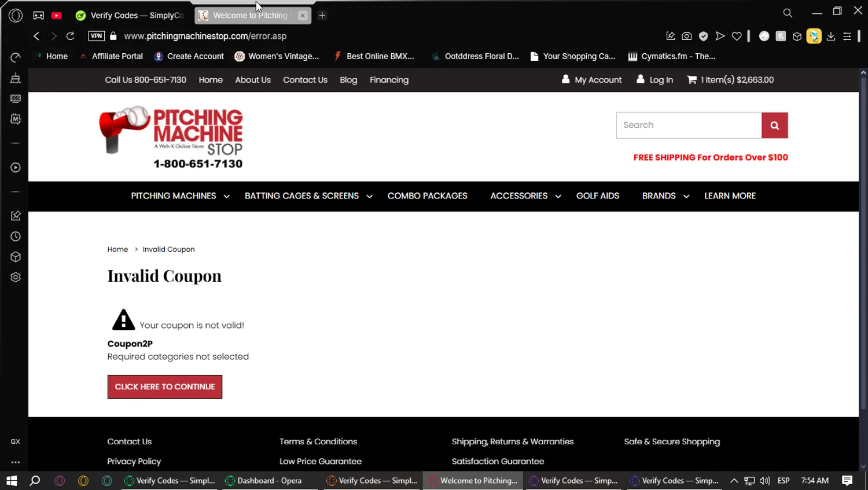This screenshot has width=868, height=490.
Task: Click the Log In link
Action: tap(661, 80)
